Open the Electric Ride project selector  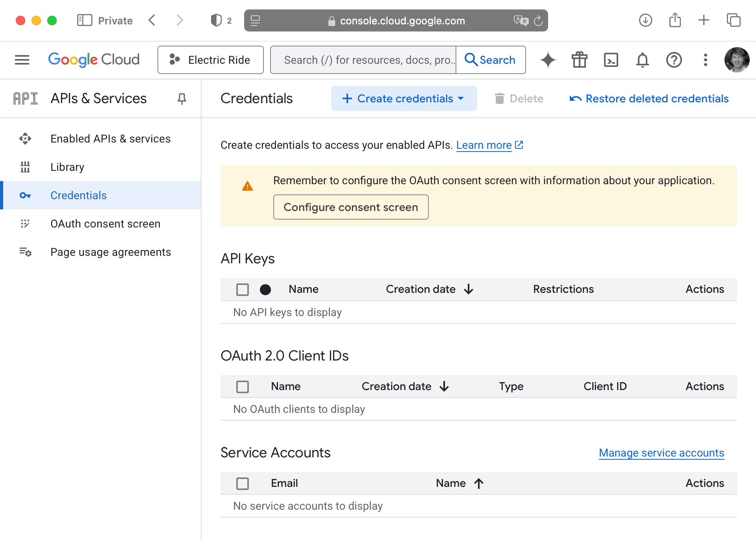coord(211,60)
